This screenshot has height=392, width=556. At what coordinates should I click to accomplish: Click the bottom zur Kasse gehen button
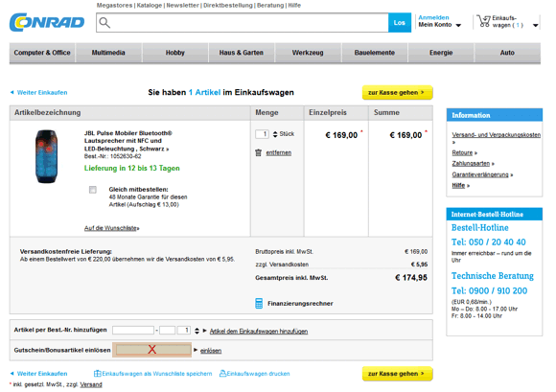click(x=397, y=374)
